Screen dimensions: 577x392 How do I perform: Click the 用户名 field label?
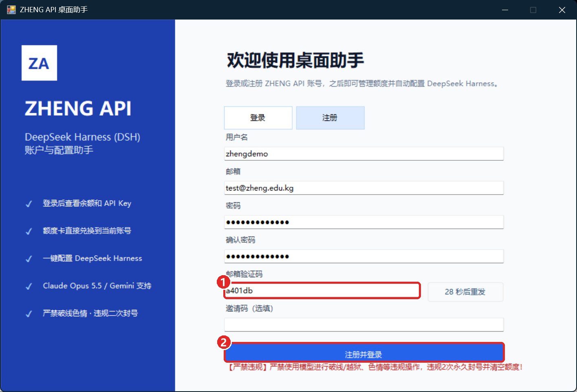(237, 137)
